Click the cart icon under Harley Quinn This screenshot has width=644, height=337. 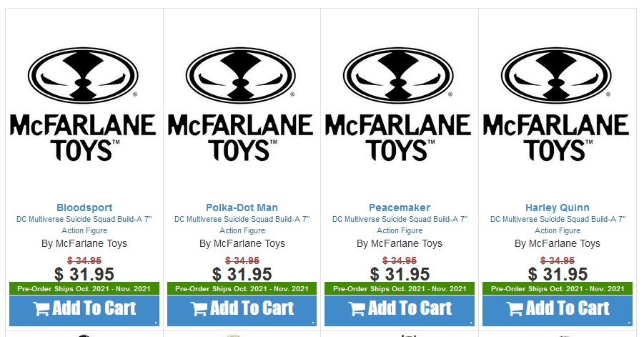[515, 309]
